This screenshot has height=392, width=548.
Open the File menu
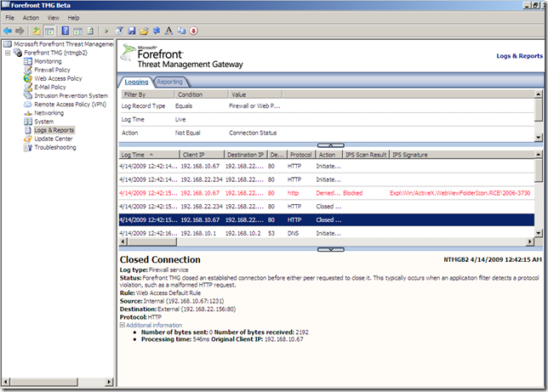coord(10,18)
